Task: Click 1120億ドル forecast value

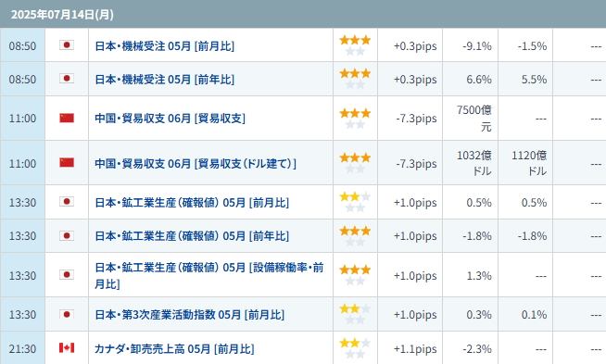Action: tap(529, 163)
